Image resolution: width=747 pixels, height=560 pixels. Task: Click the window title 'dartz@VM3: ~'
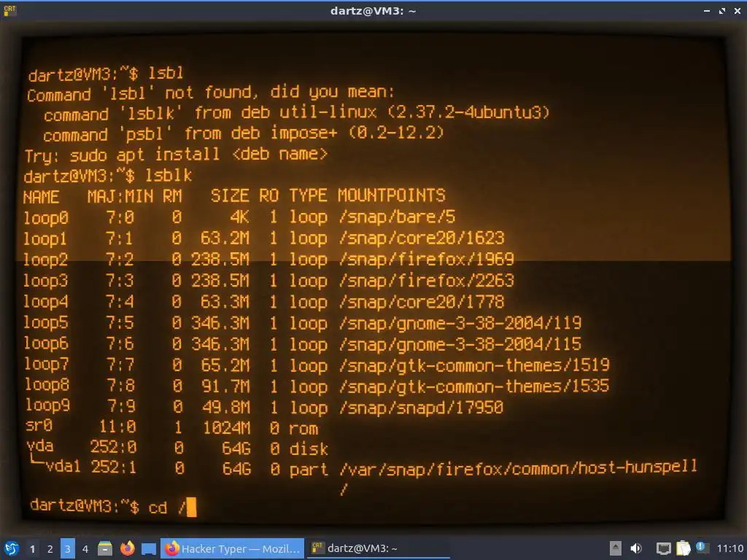point(373,10)
